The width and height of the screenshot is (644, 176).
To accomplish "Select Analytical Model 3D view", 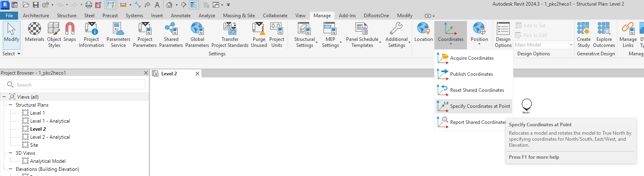I will [47, 161].
